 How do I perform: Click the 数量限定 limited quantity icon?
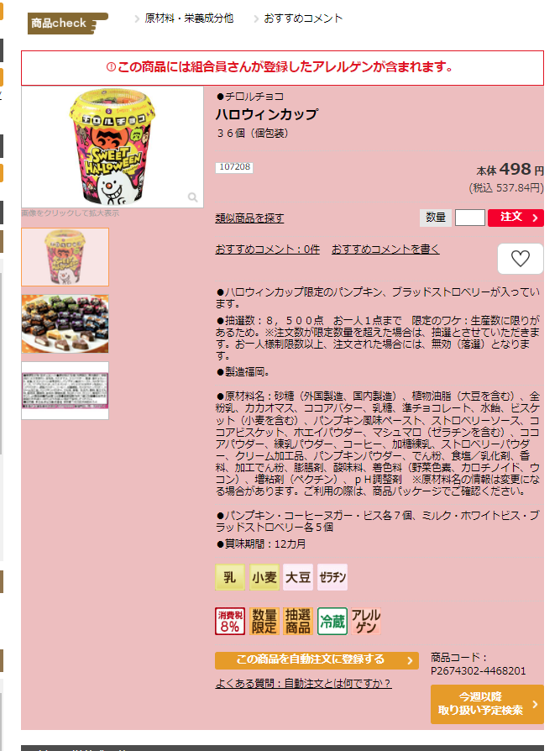[x=264, y=621]
